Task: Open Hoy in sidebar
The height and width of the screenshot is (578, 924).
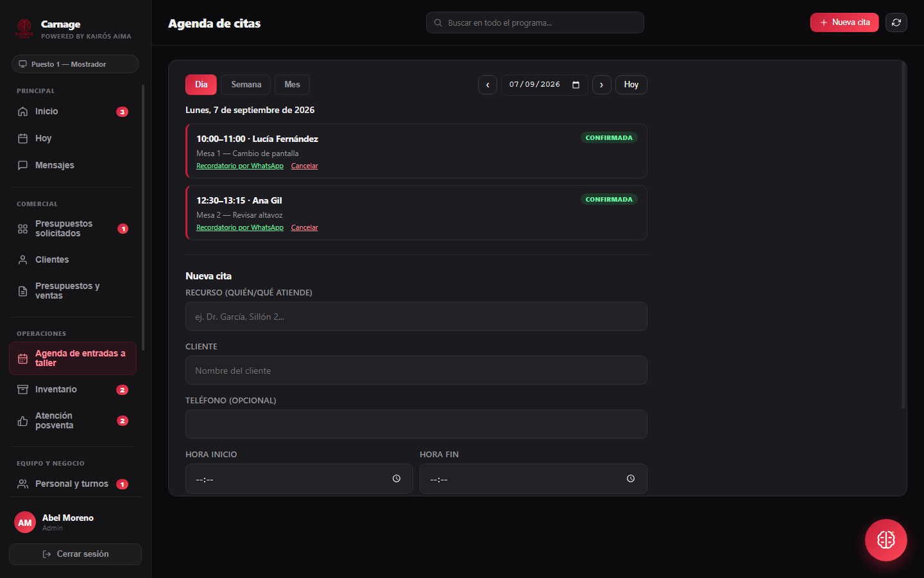Action: point(73,139)
